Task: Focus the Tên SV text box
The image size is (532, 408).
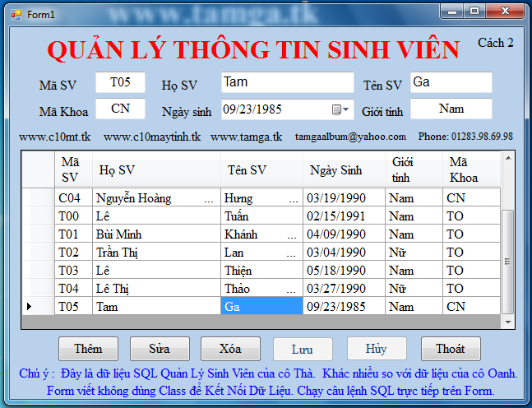Action: pyautogui.click(x=451, y=82)
